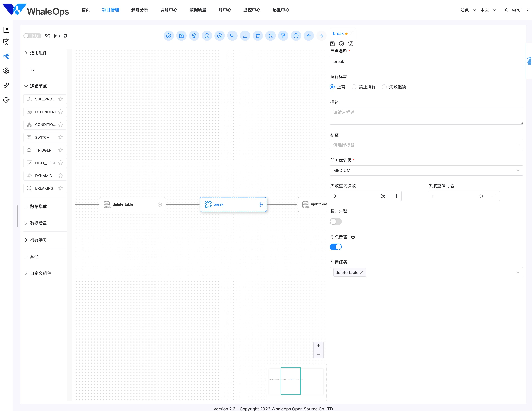Click the timing clock toolbar icon
Viewport: 532px width, 411px height.
(x=207, y=36)
